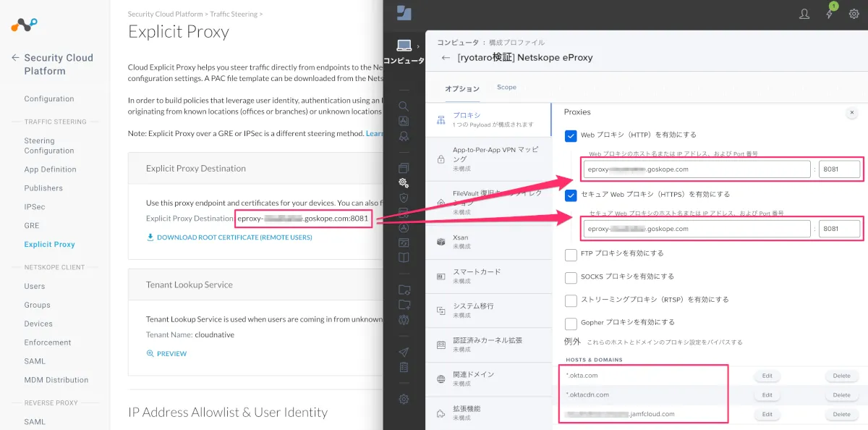Open the configuration profiles gear icon in Jamf sidebar
This screenshot has height=430, width=868.
[404, 183]
